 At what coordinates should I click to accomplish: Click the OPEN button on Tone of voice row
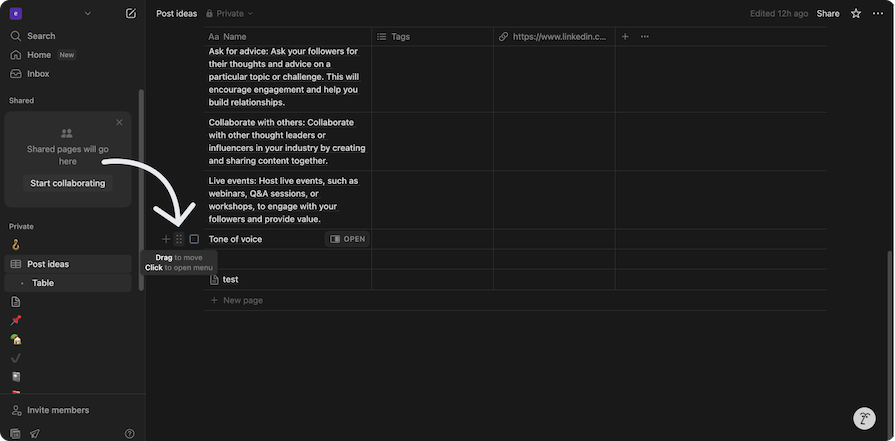click(347, 239)
